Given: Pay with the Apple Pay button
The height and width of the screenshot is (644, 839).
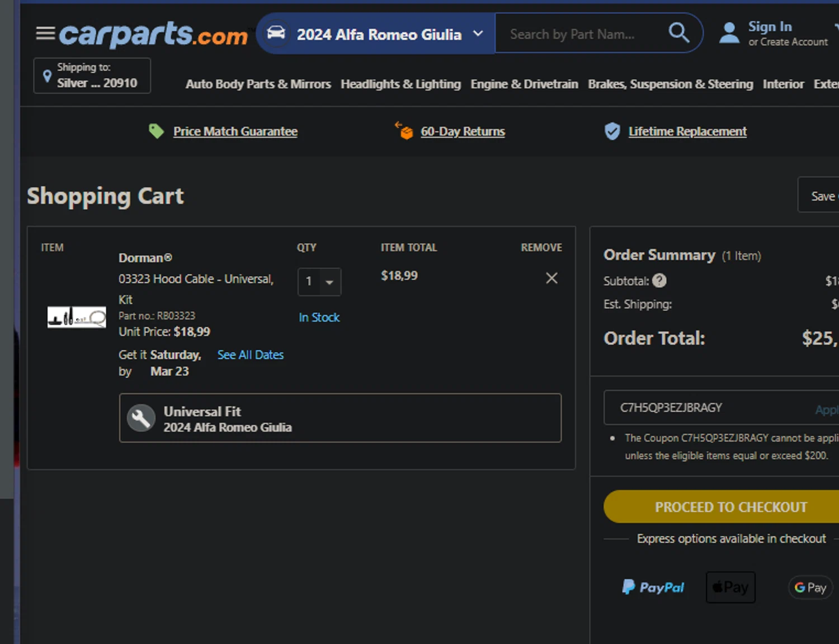Looking at the screenshot, I should click(730, 587).
